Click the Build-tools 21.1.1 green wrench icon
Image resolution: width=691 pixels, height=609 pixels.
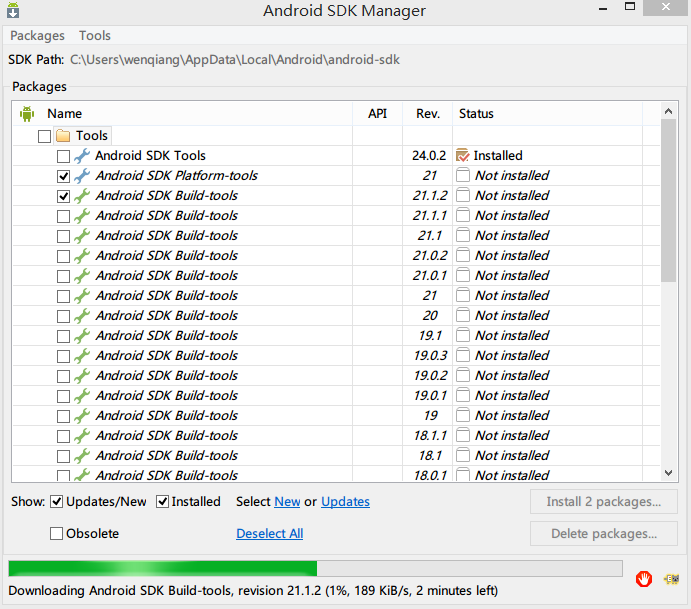82,215
